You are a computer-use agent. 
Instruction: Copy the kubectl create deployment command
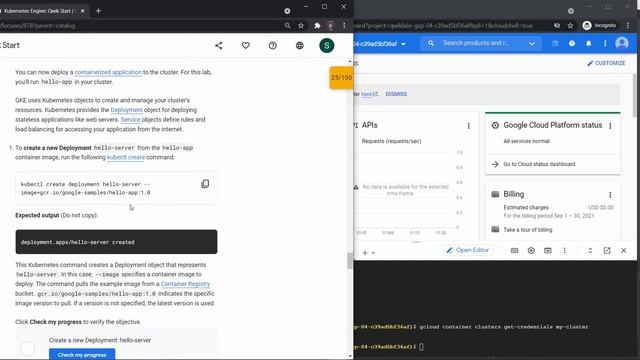(205, 184)
